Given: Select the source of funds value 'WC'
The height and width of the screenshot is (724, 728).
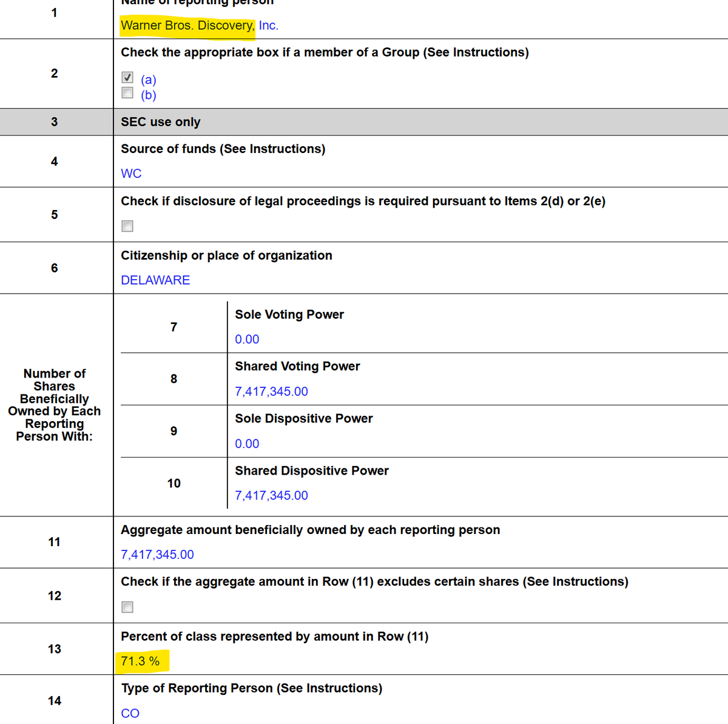Looking at the screenshot, I should (x=131, y=174).
